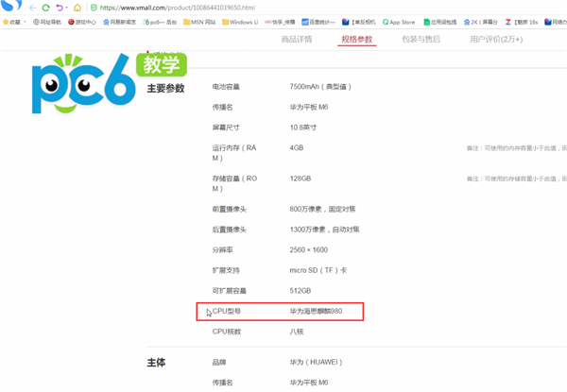The height and width of the screenshot is (392, 567).
Task: Open the 网易新闻 bookmark with paw icon
Action: pyautogui.click(x=119, y=22)
